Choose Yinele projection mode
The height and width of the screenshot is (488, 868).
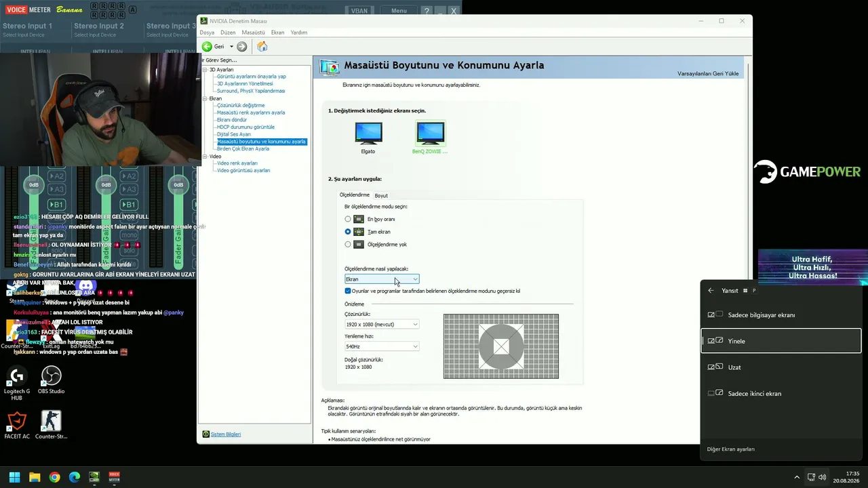[781, 341]
